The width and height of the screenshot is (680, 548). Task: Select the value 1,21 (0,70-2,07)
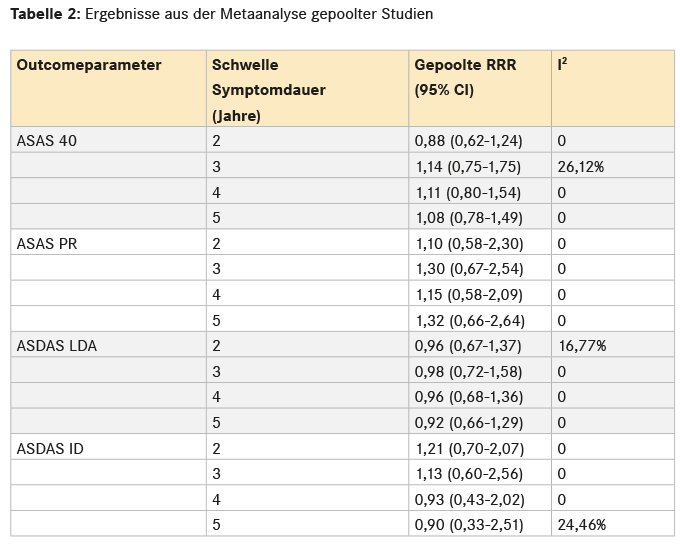click(468, 448)
